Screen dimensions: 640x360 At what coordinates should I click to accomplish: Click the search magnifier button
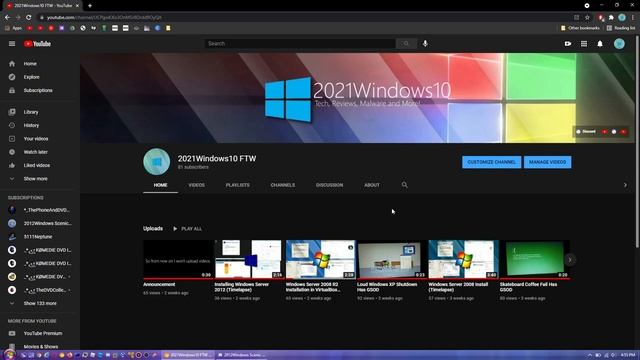click(x=406, y=44)
